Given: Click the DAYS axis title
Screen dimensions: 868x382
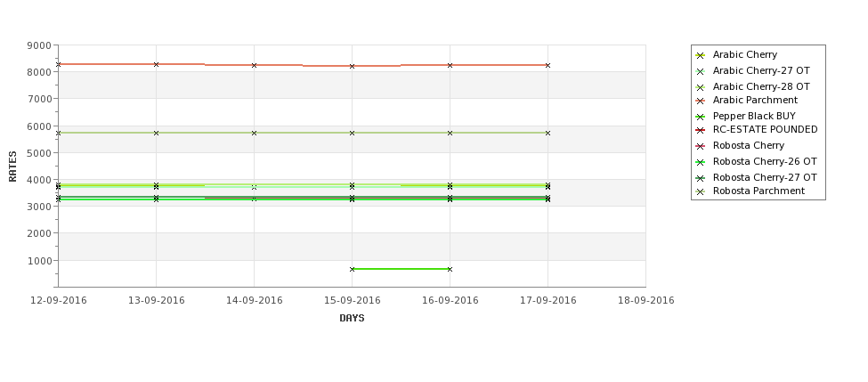Looking at the screenshot, I should point(352,318).
